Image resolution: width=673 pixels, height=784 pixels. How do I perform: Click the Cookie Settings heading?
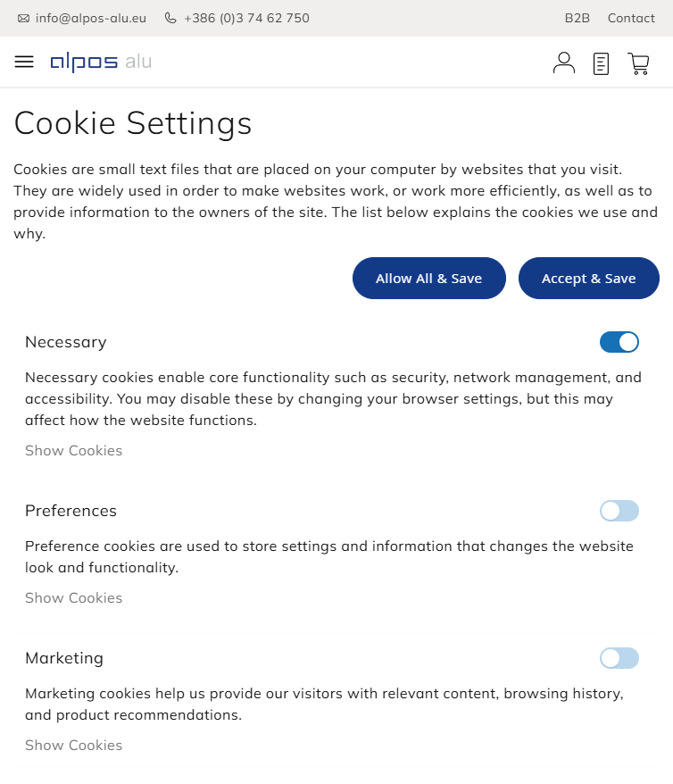point(133,123)
